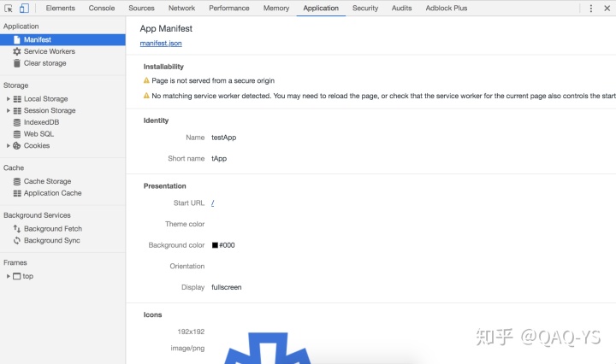The height and width of the screenshot is (364, 616).
Task: Open Background Sync in the sidebar
Action: point(52,240)
